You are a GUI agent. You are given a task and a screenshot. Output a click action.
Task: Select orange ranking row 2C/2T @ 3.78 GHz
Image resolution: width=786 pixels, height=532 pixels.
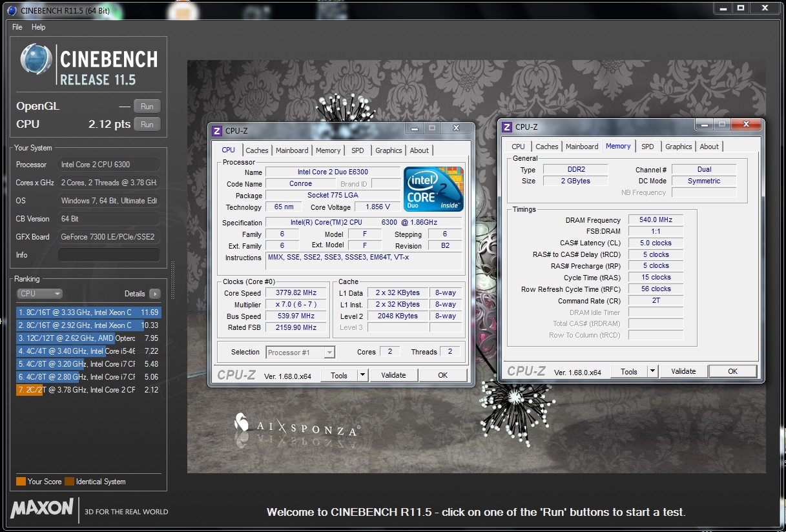(88, 390)
